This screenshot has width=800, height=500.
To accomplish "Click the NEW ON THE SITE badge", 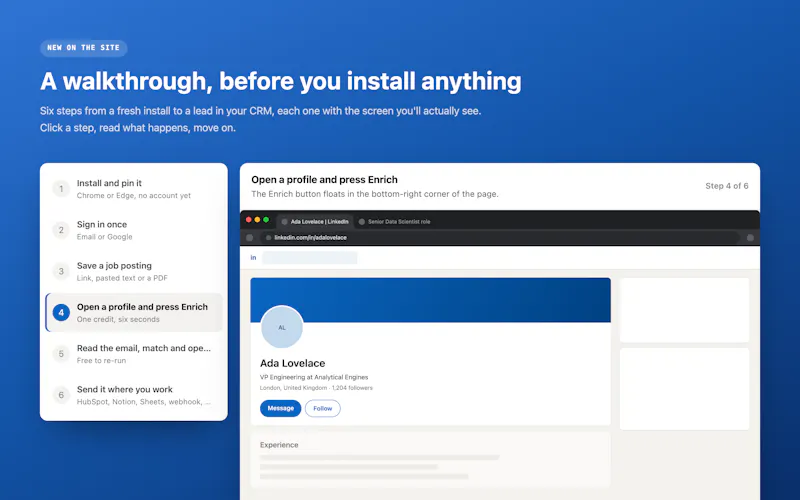I will 84,48.
